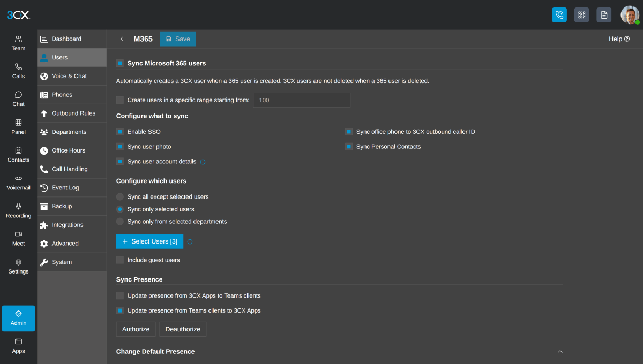643x364 pixels.
Task: Open the Panel grid icon
Action: 18,123
